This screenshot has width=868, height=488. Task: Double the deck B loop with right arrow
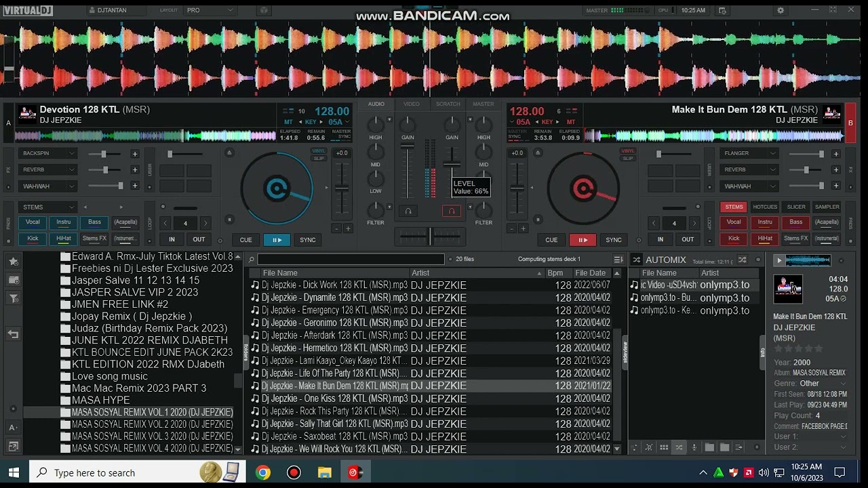(694, 223)
